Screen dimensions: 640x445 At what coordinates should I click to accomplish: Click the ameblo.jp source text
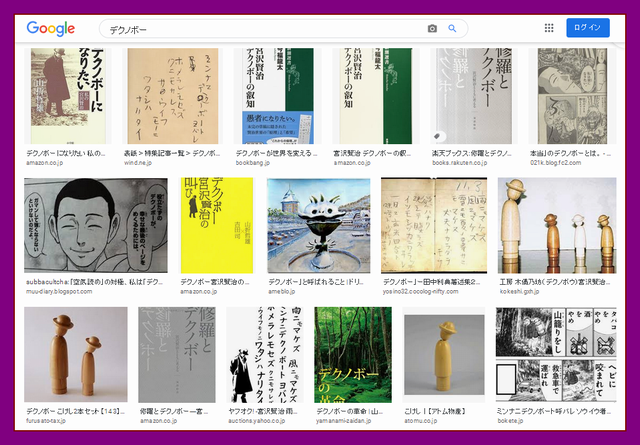[282, 291]
